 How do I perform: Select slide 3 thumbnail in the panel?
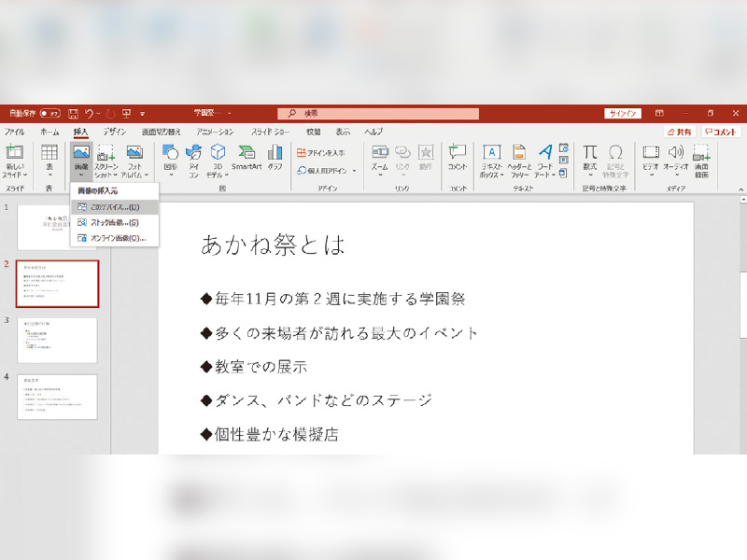pyautogui.click(x=57, y=341)
